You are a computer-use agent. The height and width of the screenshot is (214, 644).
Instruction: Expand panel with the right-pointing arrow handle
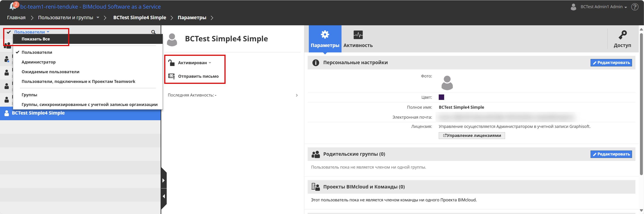164,180
